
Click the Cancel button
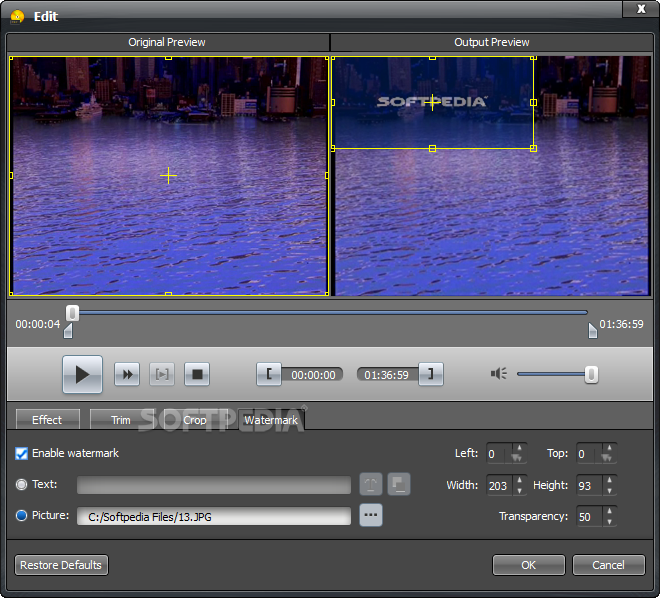(x=609, y=565)
